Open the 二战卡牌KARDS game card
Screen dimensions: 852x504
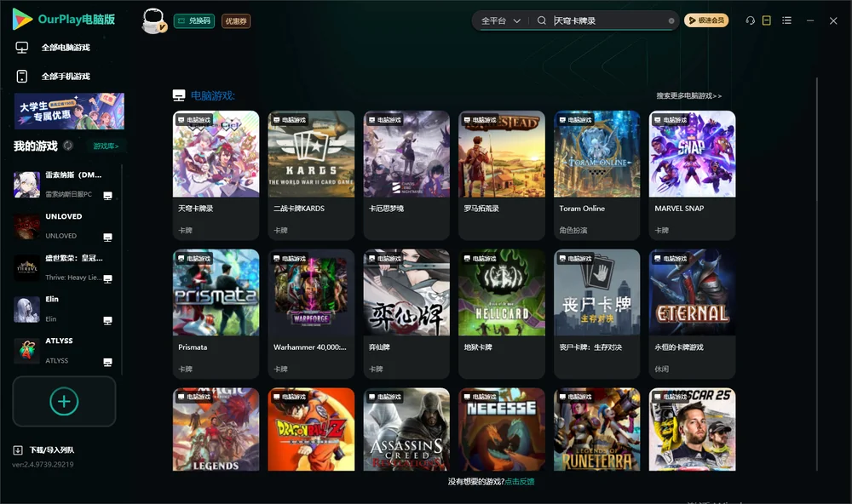[311, 175]
